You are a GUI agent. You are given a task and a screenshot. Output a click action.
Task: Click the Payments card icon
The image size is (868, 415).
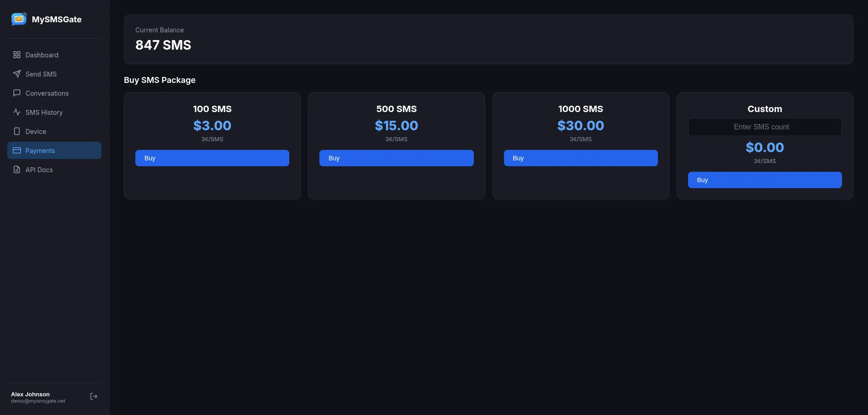point(17,150)
